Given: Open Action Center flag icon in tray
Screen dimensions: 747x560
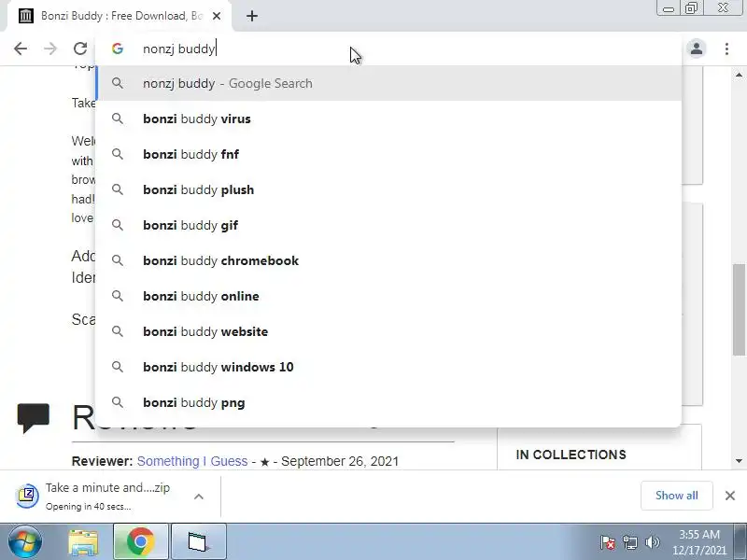Looking at the screenshot, I should [608, 542].
